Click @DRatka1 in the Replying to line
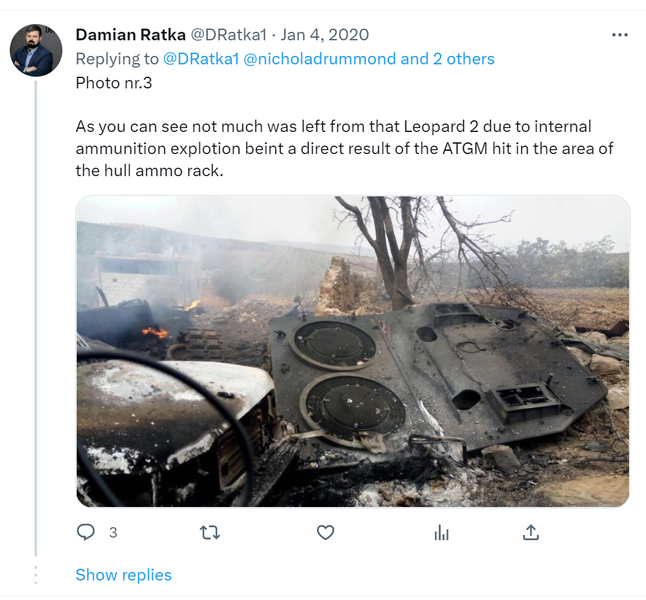The width and height of the screenshot is (646, 600). (198, 59)
